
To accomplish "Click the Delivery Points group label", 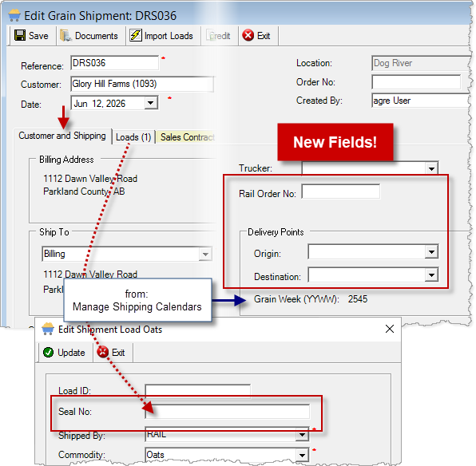I will click(276, 232).
